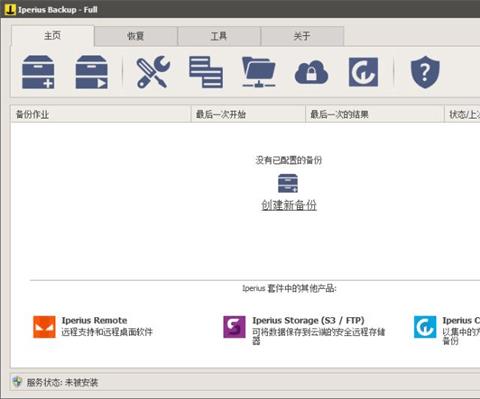Open general settings wrench and screwdriver icon
Screen dimensions: 480x399
tap(153, 72)
